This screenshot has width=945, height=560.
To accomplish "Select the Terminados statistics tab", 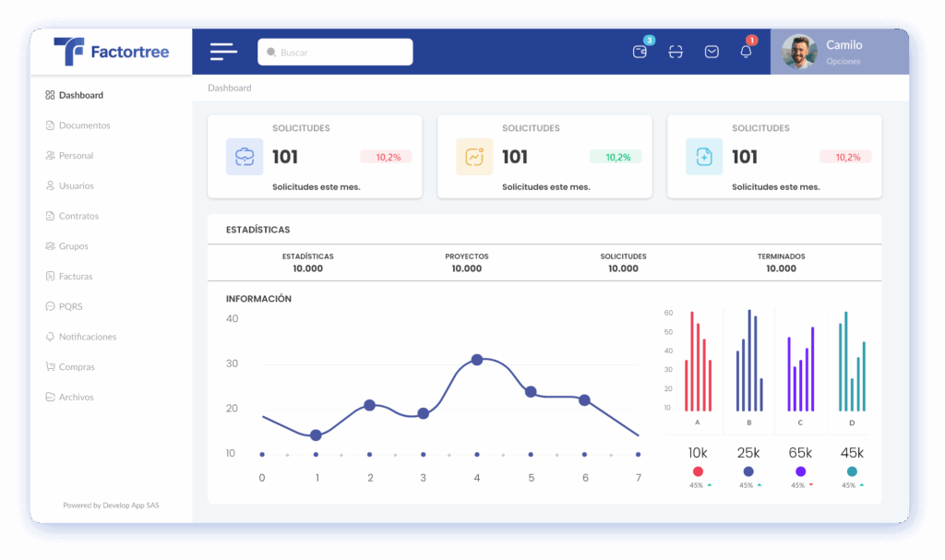I will 781,262.
